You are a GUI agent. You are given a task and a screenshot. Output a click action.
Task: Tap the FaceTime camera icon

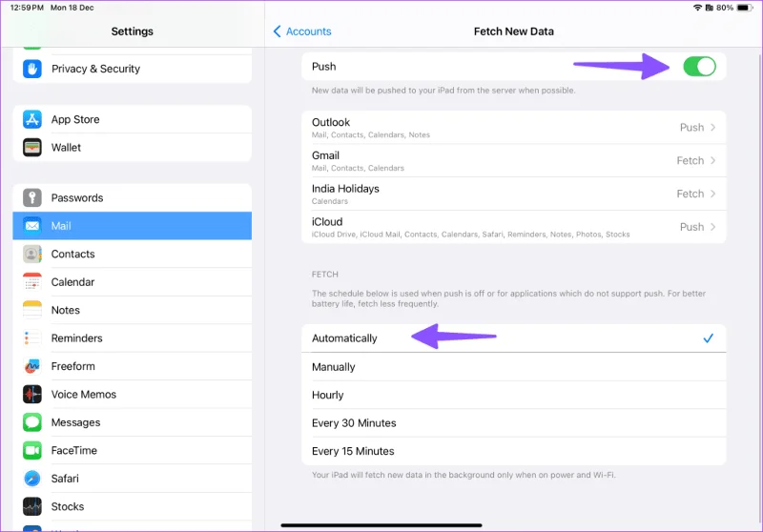(x=32, y=450)
